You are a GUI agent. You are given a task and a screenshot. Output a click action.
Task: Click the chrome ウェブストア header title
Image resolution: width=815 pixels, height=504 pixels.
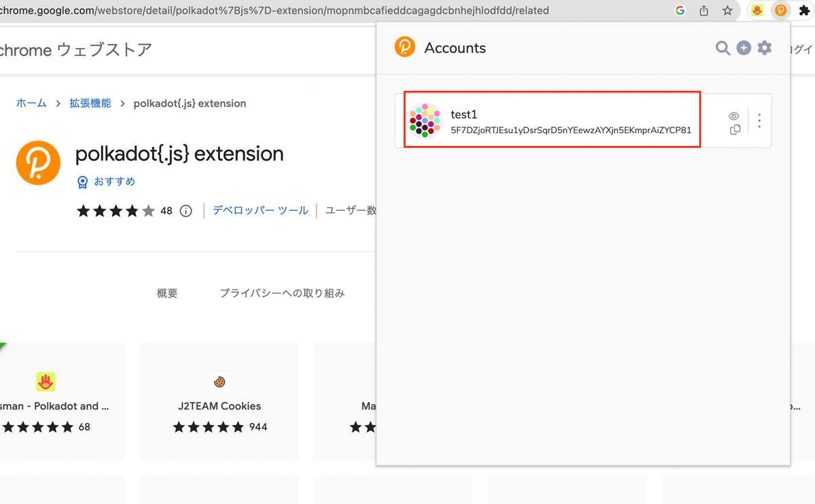click(76, 49)
